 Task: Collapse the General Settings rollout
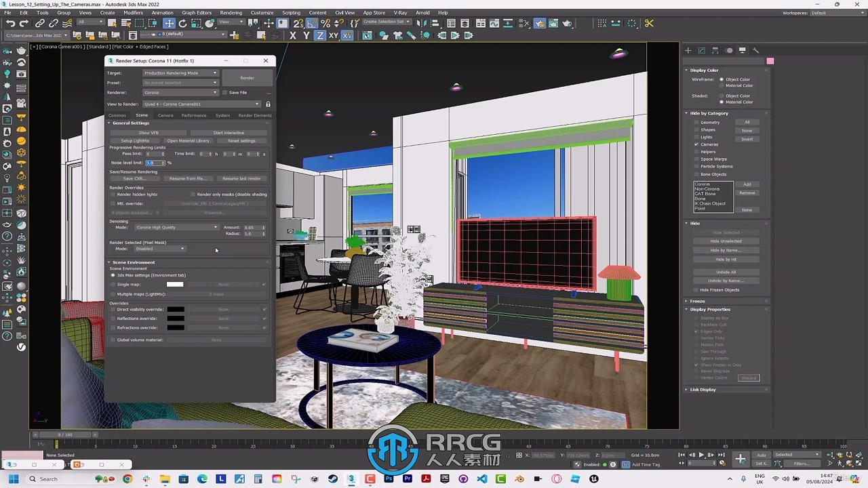(x=131, y=123)
